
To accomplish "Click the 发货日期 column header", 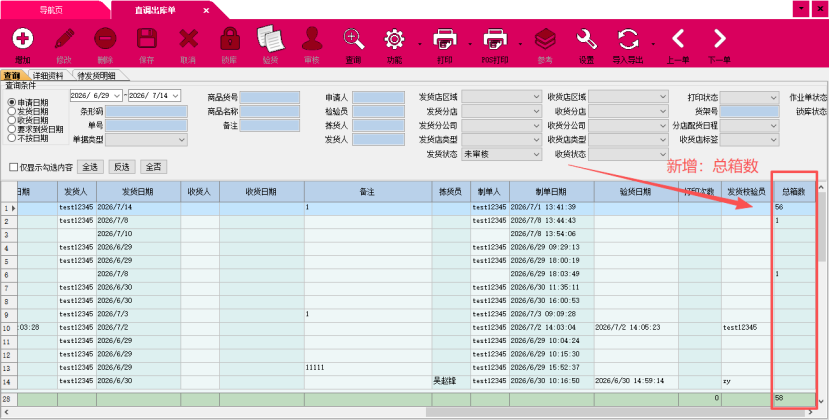I will click(138, 192).
